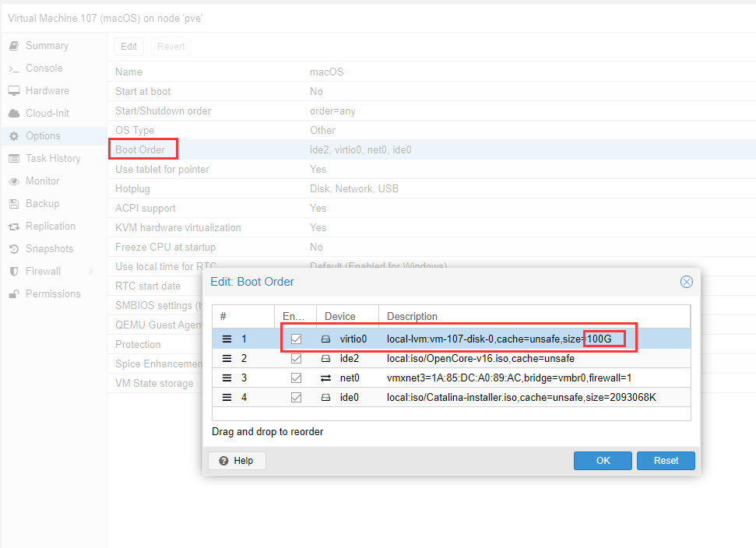
Task: Click the Snapshots history icon
Action: tap(14, 249)
